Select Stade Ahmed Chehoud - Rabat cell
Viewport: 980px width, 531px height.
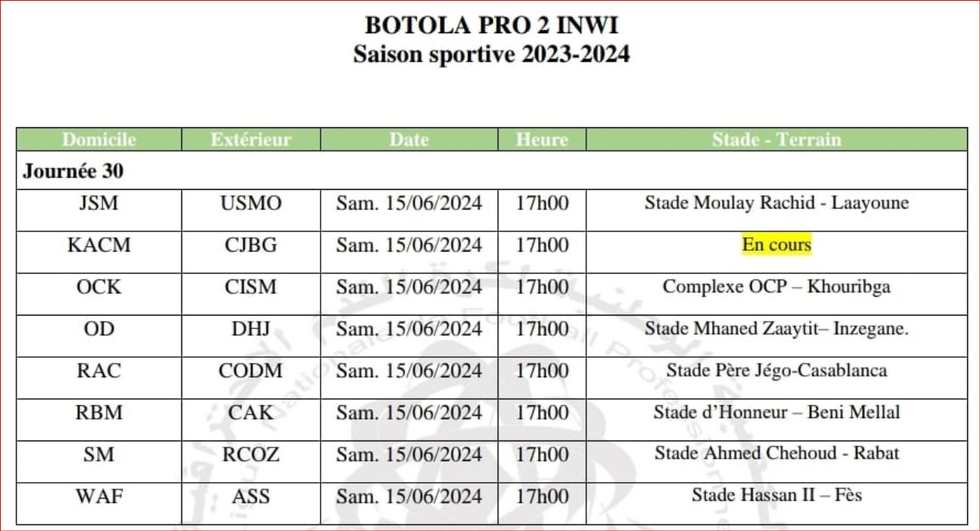(777, 453)
